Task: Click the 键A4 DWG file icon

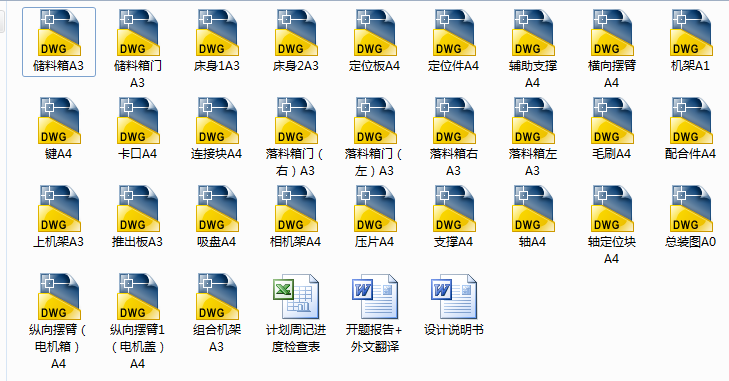Action: [59, 120]
